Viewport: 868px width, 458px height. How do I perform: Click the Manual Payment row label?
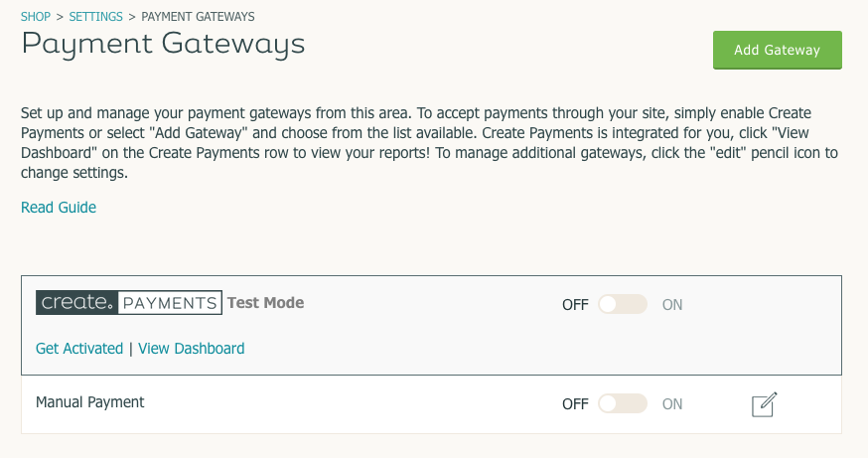[x=90, y=402]
